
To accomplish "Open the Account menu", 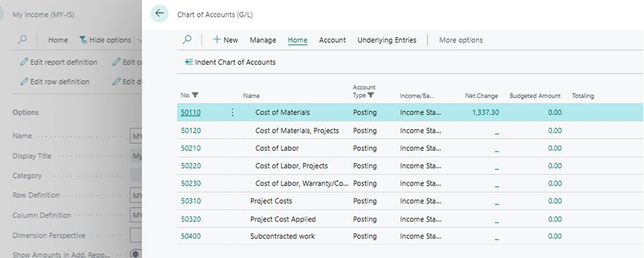I will (332, 40).
